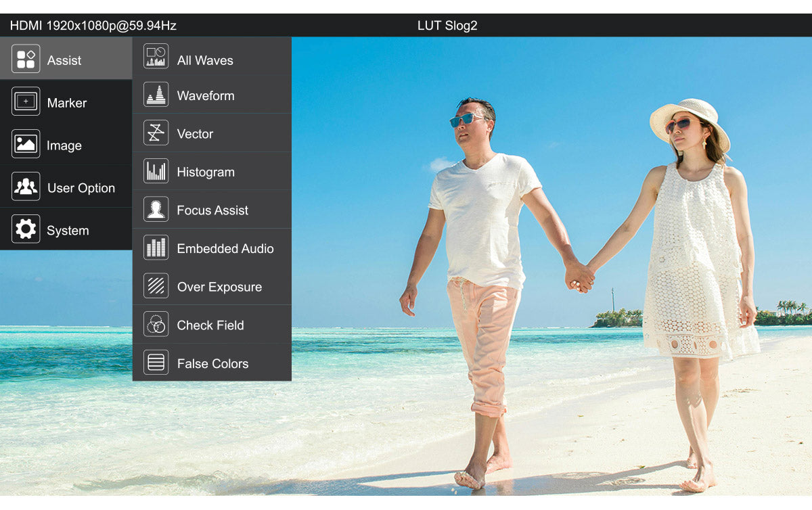
Task: Click the HDMI 1920x1080p input status text
Action: coord(93,26)
